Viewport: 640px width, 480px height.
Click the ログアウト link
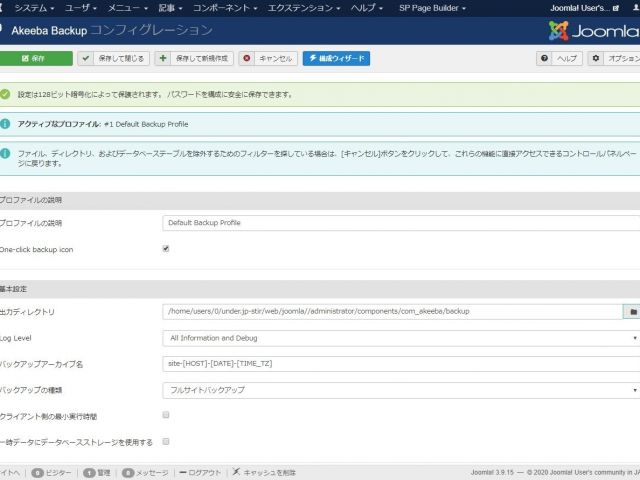200,473
